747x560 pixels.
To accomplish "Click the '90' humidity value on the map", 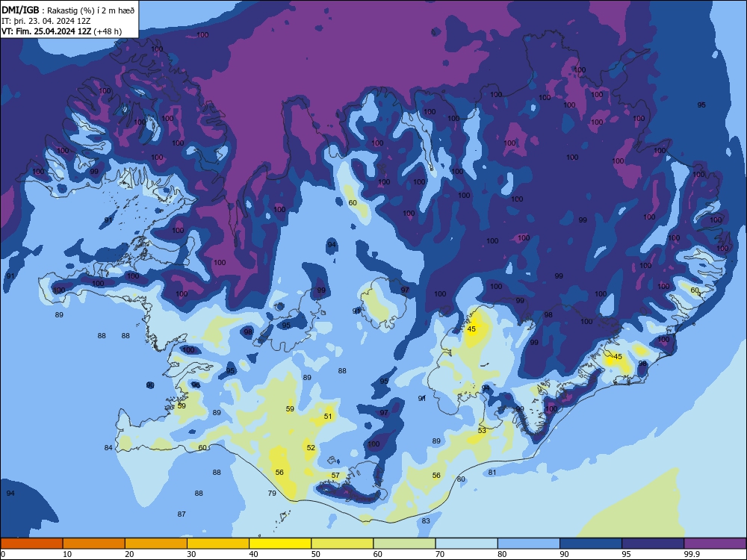I will (150, 385).
